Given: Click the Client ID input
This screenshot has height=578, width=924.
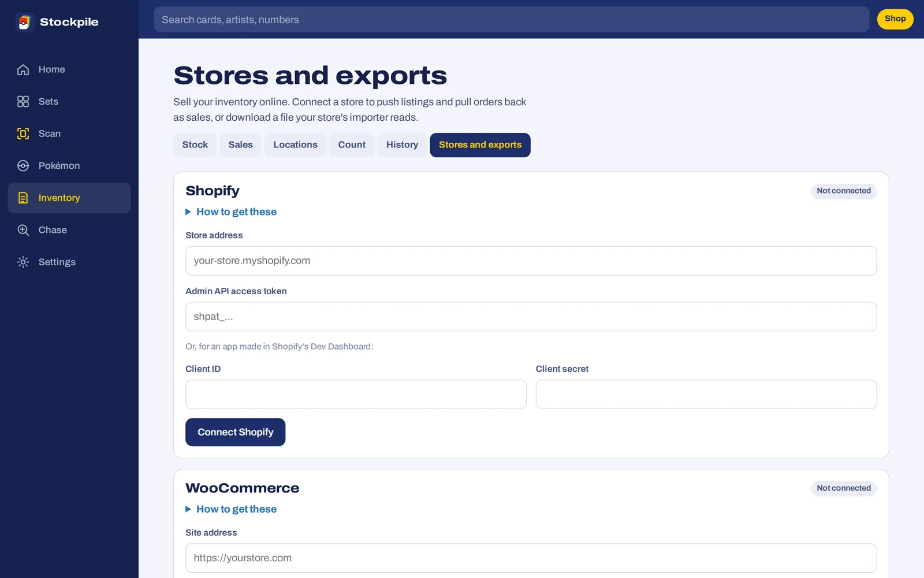Looking at the screenshot, I should coord(356,394).
